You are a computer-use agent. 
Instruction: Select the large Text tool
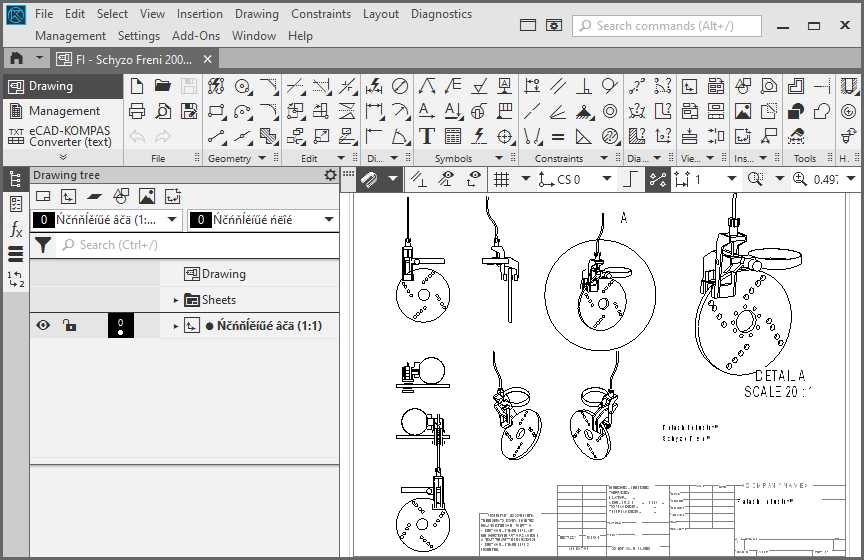pyautogui.click(x=427, y=136)
